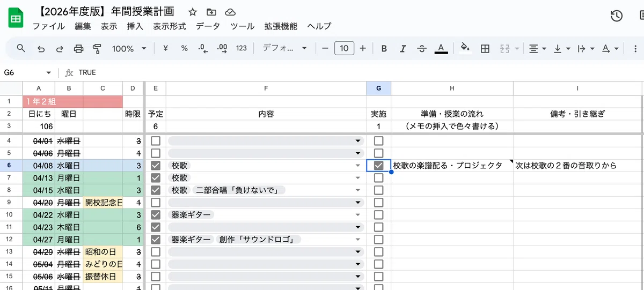Open the number format 123 menu
The image size is (644, 290).
(241, 49)
